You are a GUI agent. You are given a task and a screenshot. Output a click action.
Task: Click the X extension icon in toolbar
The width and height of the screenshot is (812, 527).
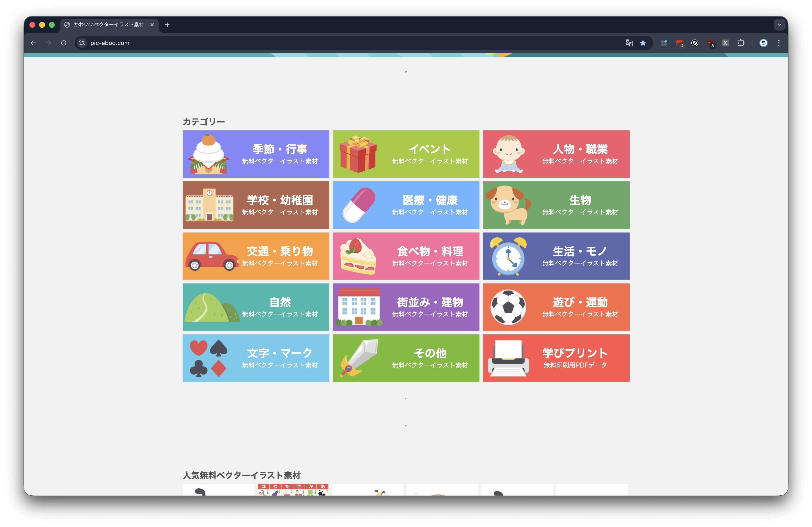click(x=725, y=43)
